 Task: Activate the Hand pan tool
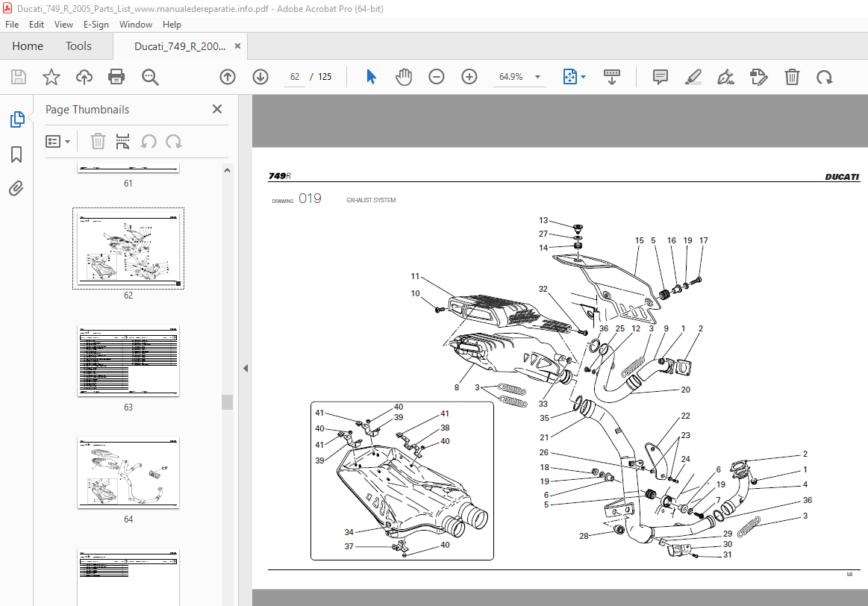(404, 77)
